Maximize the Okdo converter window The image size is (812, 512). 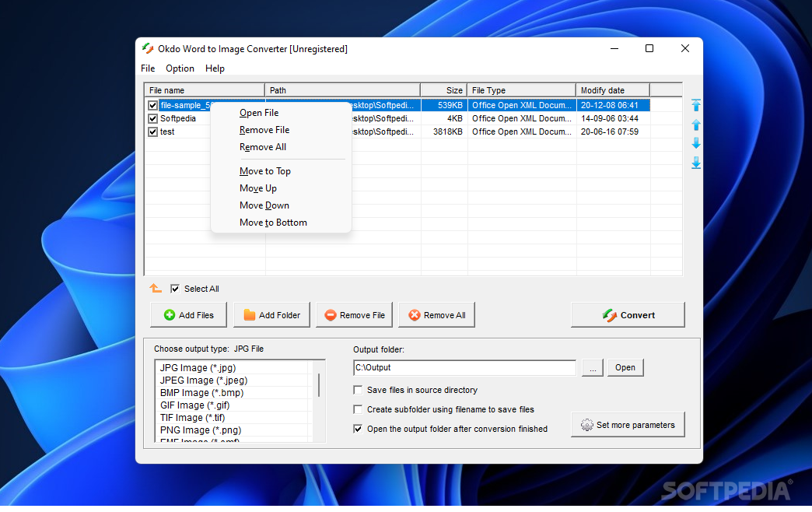tap(649, 48)
